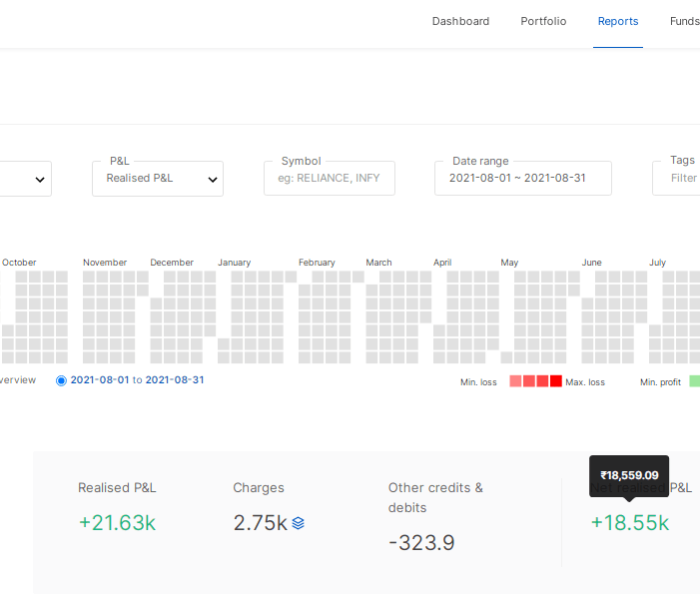Click the Min. profit green swatch
The image size is (700, 600).
694,381
